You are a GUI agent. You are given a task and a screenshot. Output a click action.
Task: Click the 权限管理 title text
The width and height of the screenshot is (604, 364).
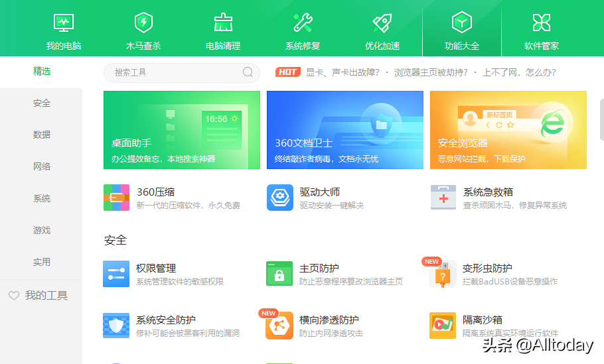click(x=156, y=268)
